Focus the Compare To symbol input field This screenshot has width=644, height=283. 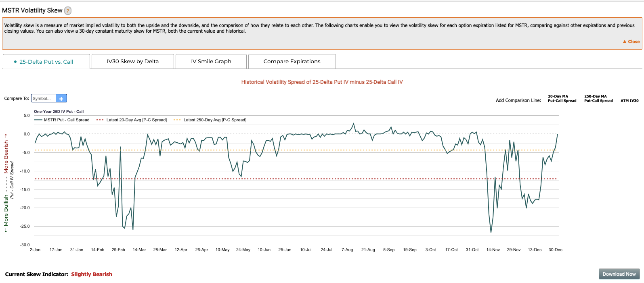tap(44, 98)
